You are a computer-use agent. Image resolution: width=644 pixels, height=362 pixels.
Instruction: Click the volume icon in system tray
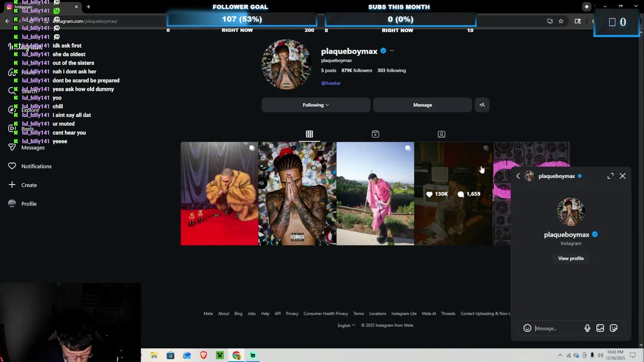point(600,355)
